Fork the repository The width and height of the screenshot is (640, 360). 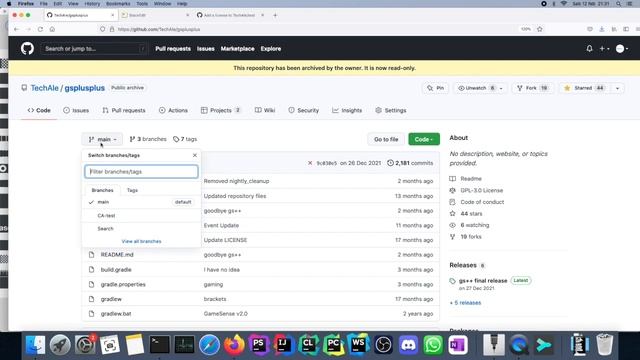pos(532,88)
